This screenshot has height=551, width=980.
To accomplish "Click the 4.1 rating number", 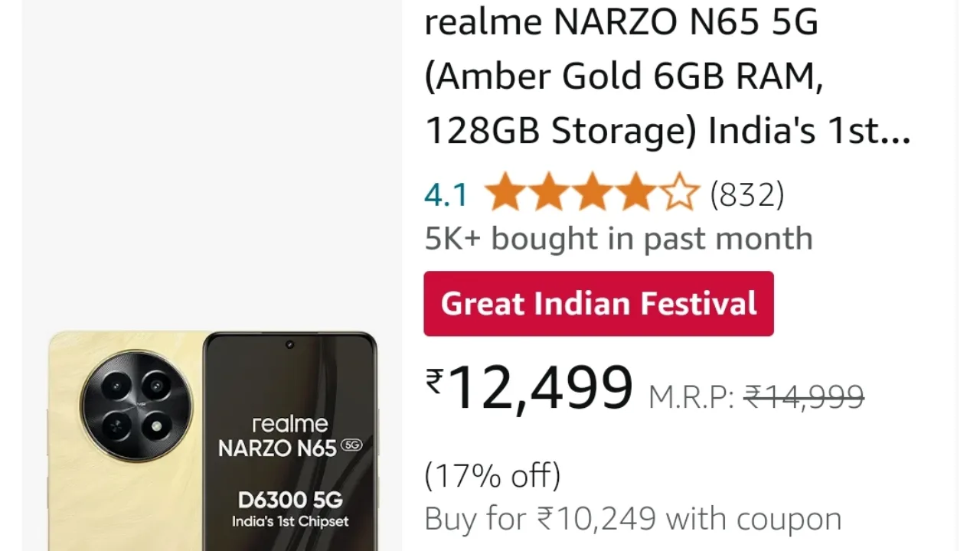I will (x=446, y=194).
